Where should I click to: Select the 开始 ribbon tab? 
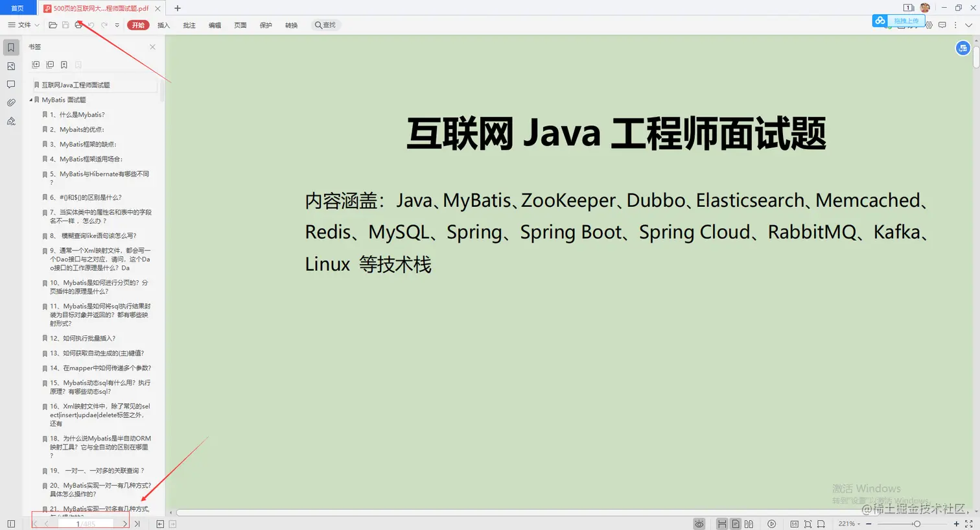pos(138,25)
